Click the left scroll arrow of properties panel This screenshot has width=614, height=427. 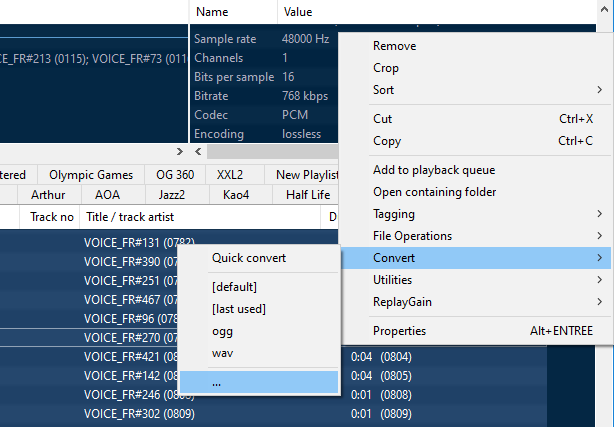click(x=198, y=152)
